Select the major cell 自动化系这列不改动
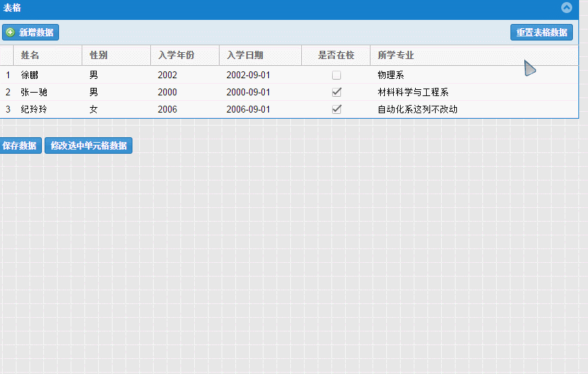 474,109
